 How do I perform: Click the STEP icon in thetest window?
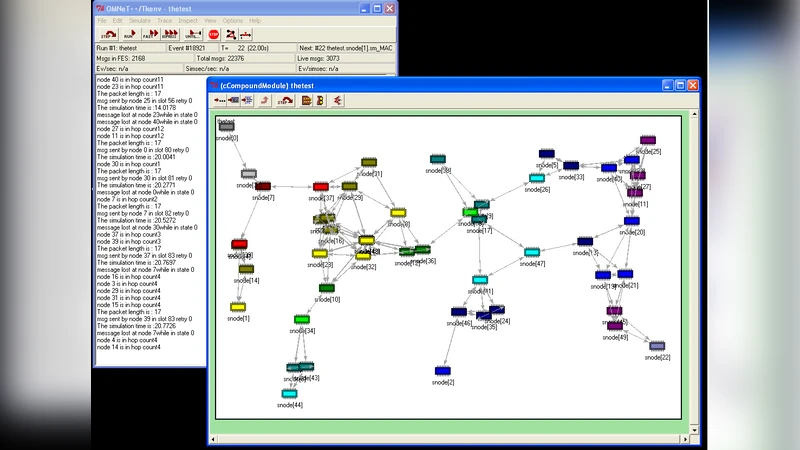[283, 101]
